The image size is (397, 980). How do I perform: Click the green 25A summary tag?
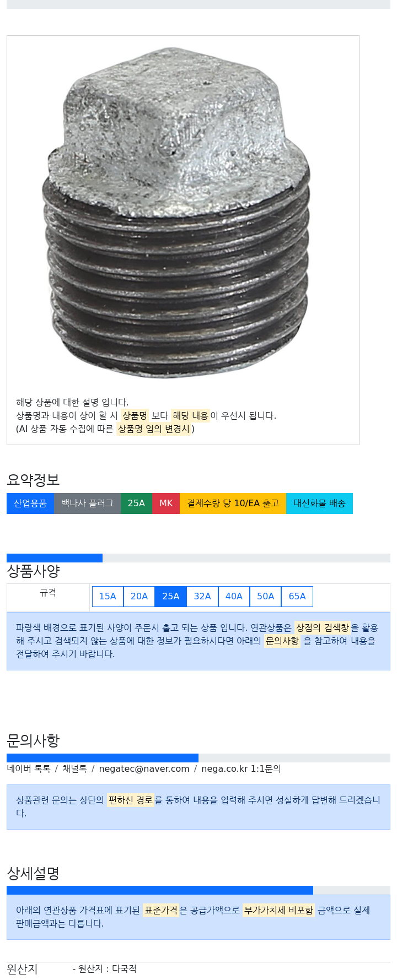[136, 503]
